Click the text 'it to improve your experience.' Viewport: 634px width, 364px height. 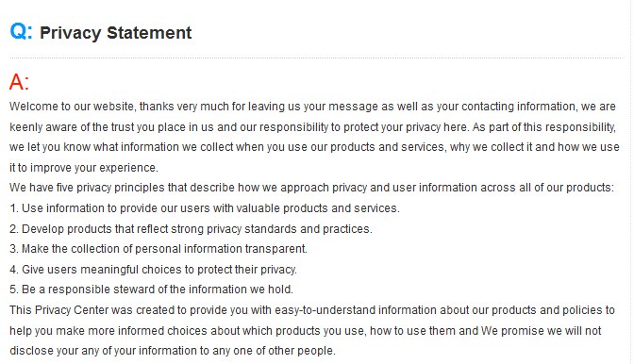(84, 168)
